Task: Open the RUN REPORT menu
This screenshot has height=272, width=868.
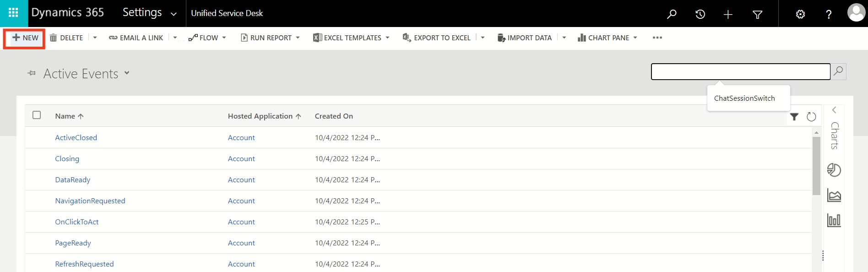Action: point(270,38)
